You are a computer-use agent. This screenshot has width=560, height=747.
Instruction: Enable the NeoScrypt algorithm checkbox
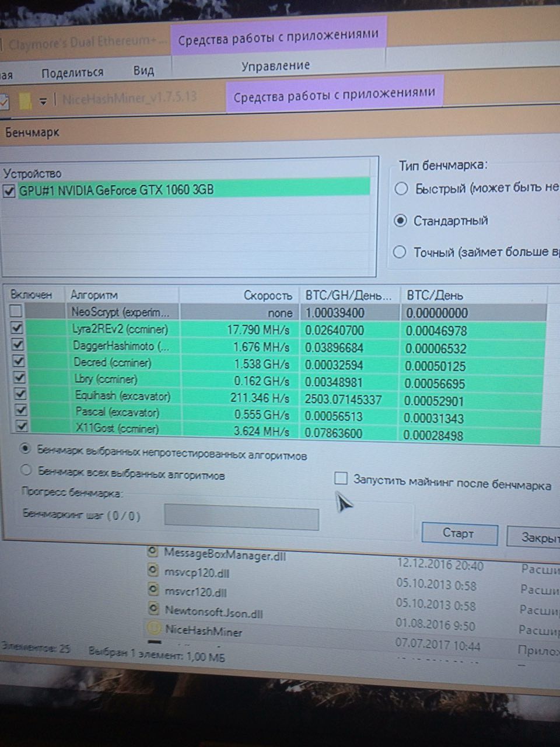16,310
